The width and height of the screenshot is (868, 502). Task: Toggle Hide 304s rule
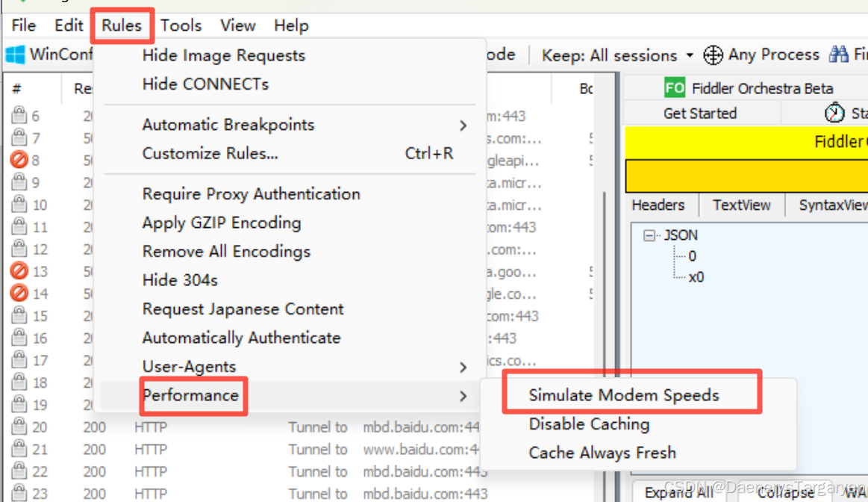click(180, 280)
